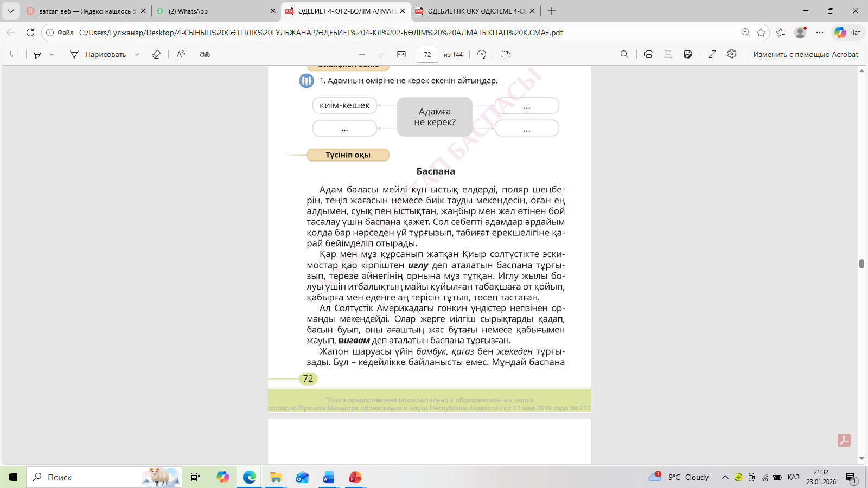Switch the КАЗ keyboard language

click(x=794, y=477)
